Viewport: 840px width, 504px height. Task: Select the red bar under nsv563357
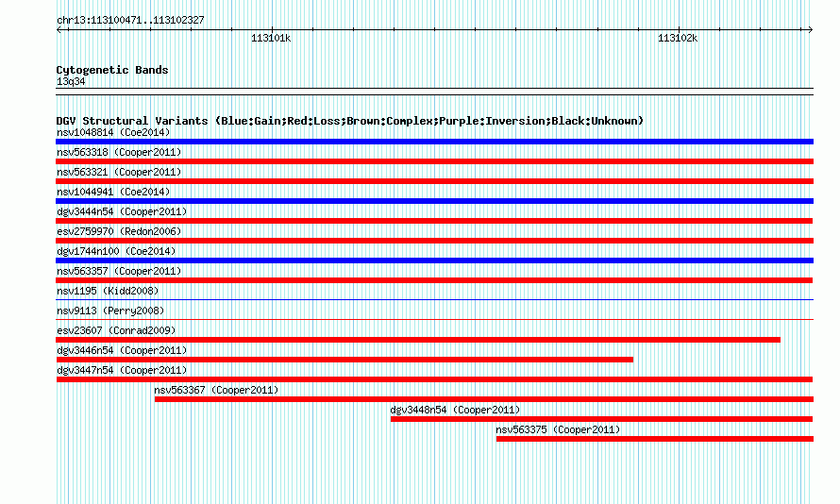pos(434,280)
